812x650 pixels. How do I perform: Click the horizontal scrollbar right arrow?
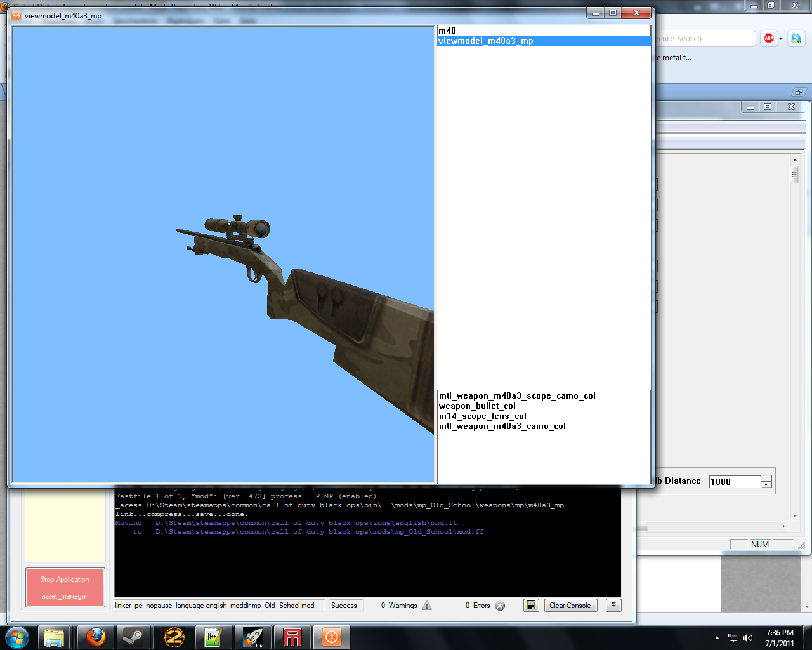tap(783, 526)
